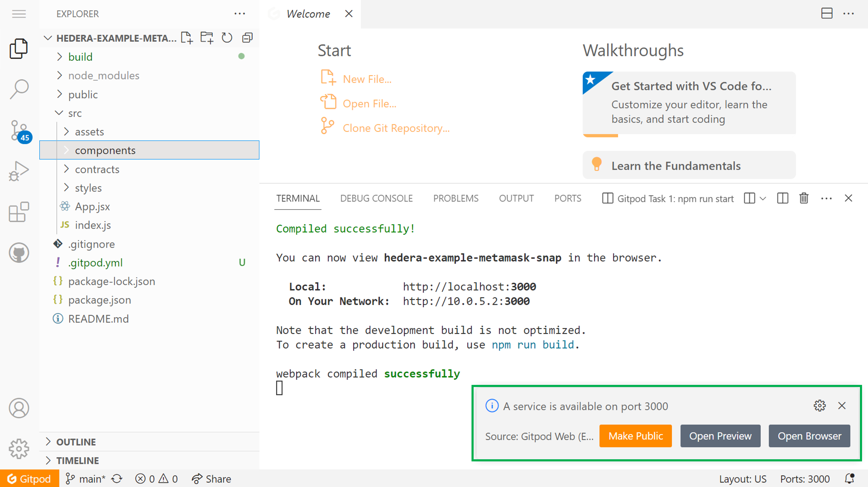Open the Extensions view
Viewport: 868px width, 487px height.
[x=19, y=212]
